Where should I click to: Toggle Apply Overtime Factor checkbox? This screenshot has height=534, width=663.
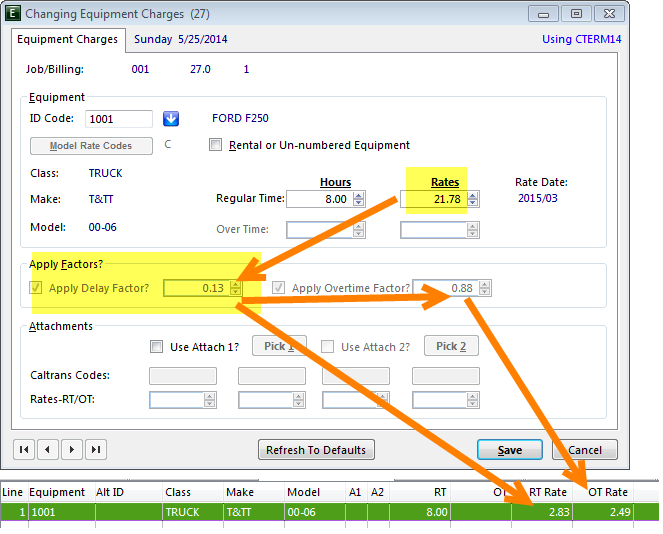(x=278, y=288)
